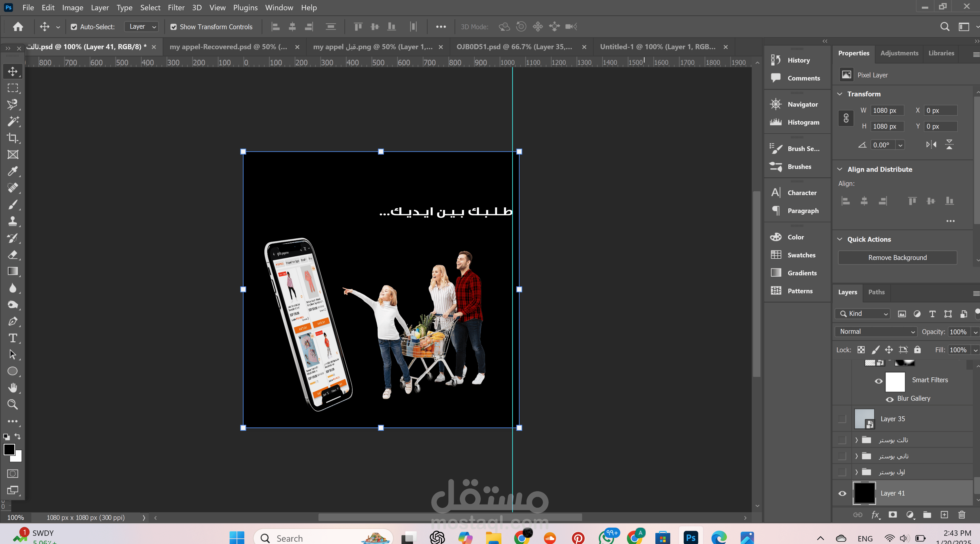Open the Edit Toolbar ellipsis
The height and width of the screenshot is (544, 980).
pos(13,421)
